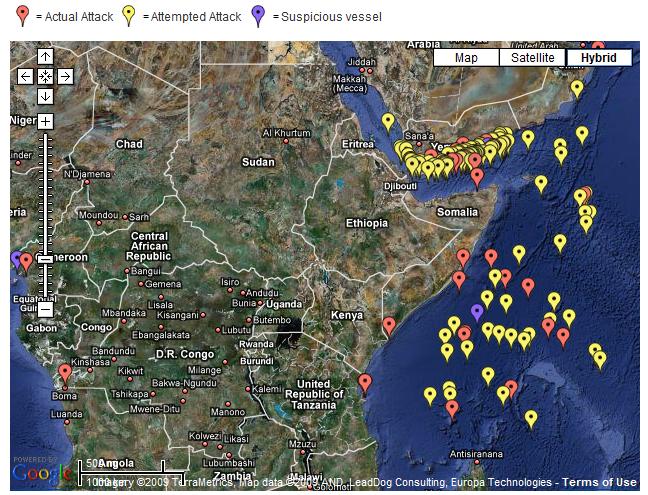Click the southernmost yellow marker near Madagascar
648x495 pixels.
click(531, 419)
